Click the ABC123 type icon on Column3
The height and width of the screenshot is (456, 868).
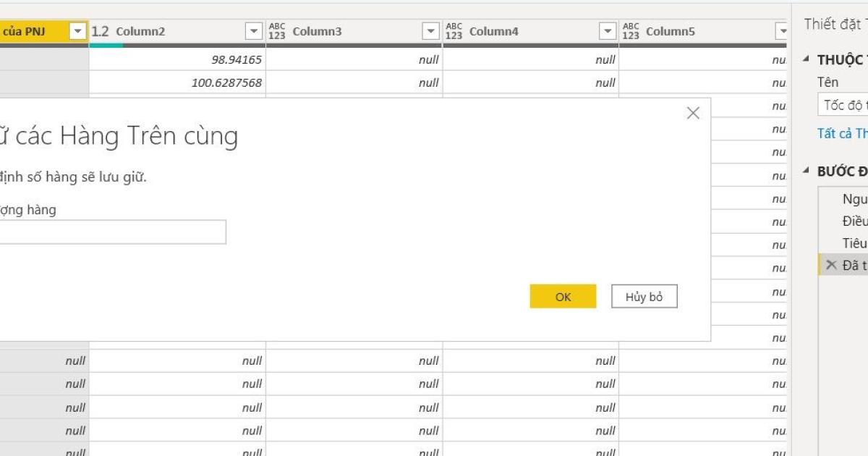point(277,32)
